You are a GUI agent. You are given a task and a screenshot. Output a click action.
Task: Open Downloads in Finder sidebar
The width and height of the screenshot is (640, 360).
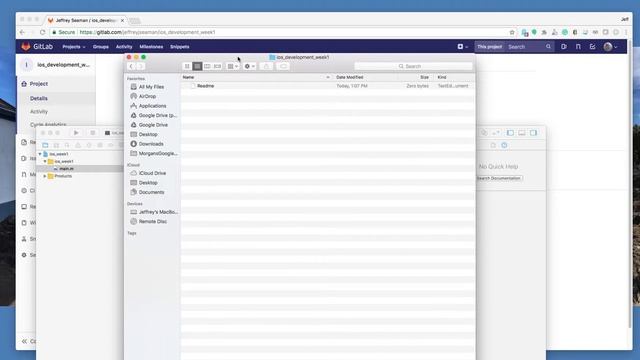pyautogui.click(x=151, y=144)
